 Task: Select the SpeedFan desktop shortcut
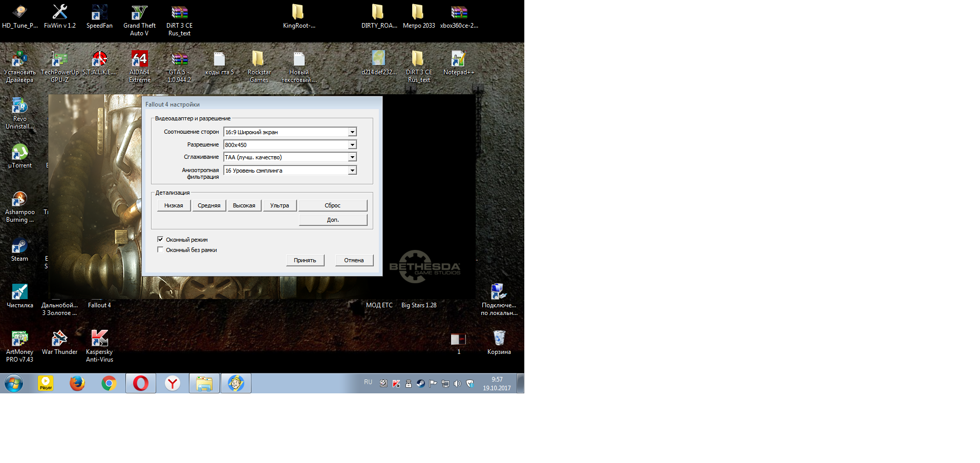coord(99,16)
